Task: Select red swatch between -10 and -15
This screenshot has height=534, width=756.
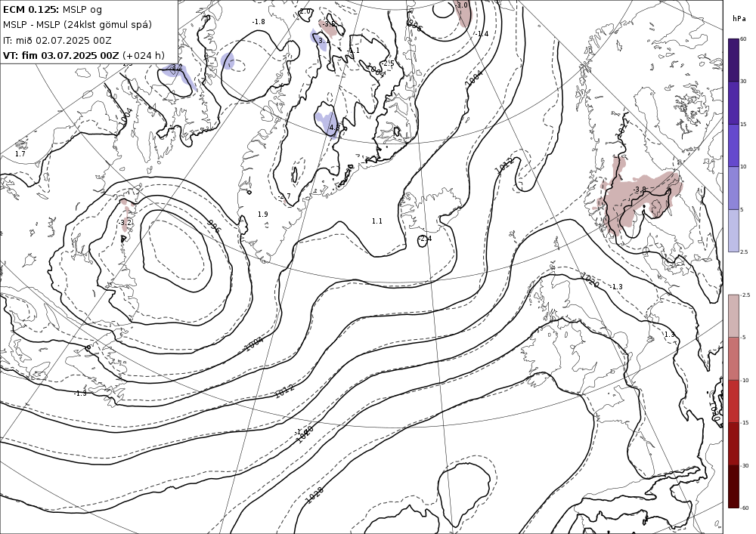Action: point(733,401)
